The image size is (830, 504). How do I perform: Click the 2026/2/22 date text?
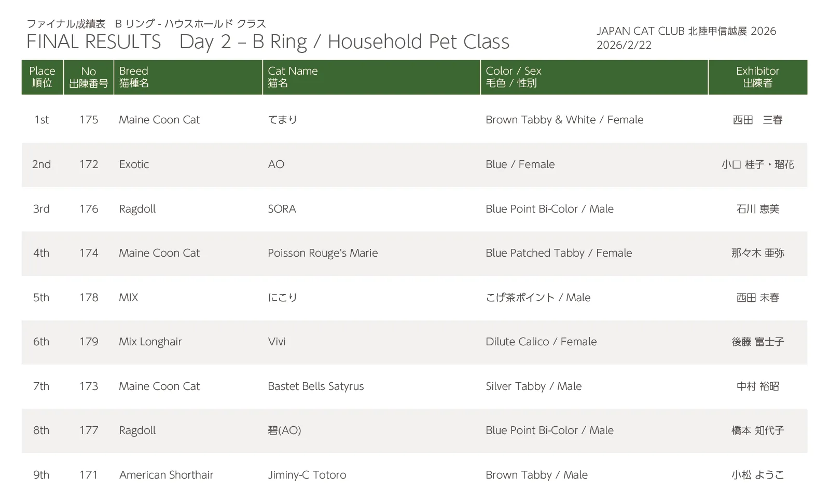coord(624,45)
